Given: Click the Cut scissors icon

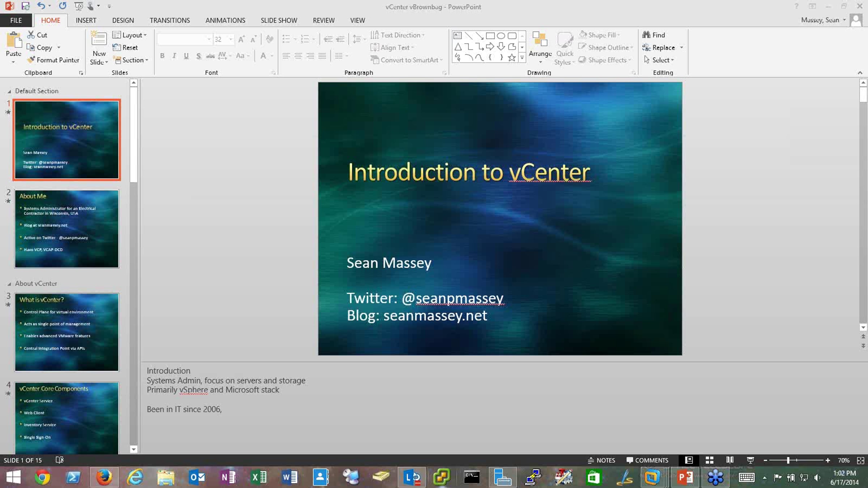Looking at the screenshot, I should coord(31,35).
